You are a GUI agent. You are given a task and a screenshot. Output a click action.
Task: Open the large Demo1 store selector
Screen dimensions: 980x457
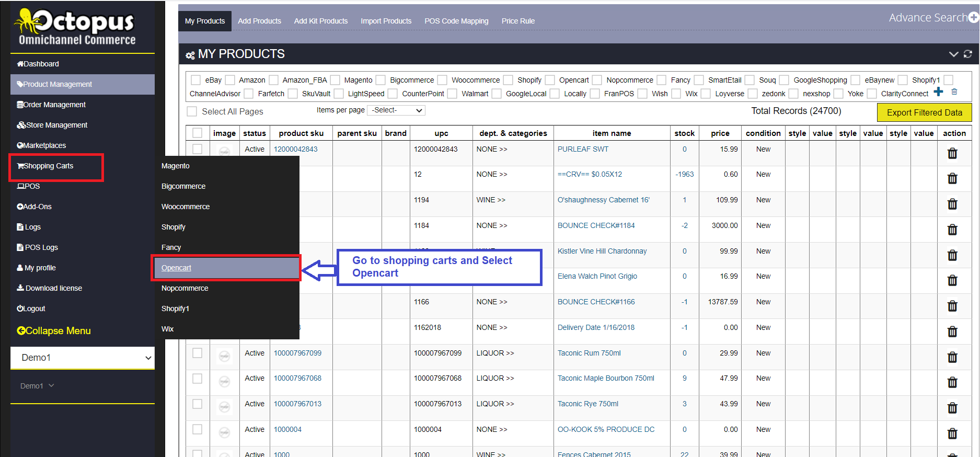click(x=83, y=358)
